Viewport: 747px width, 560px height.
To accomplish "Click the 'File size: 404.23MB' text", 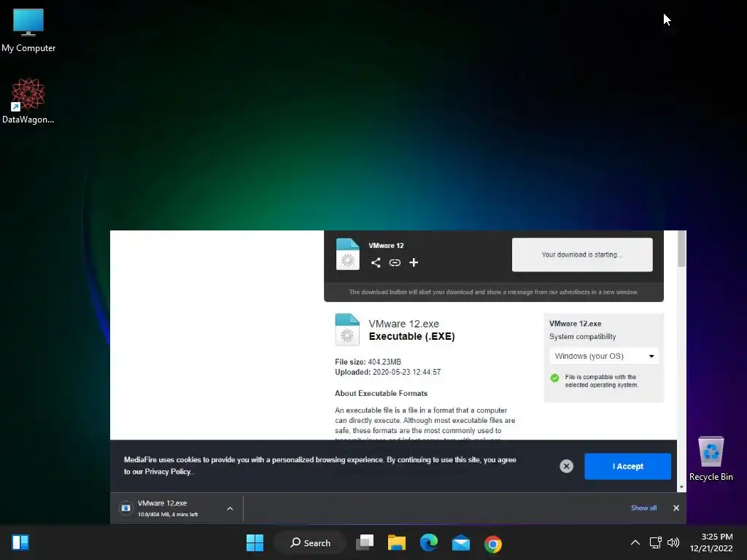I will (x=368, y=362).
